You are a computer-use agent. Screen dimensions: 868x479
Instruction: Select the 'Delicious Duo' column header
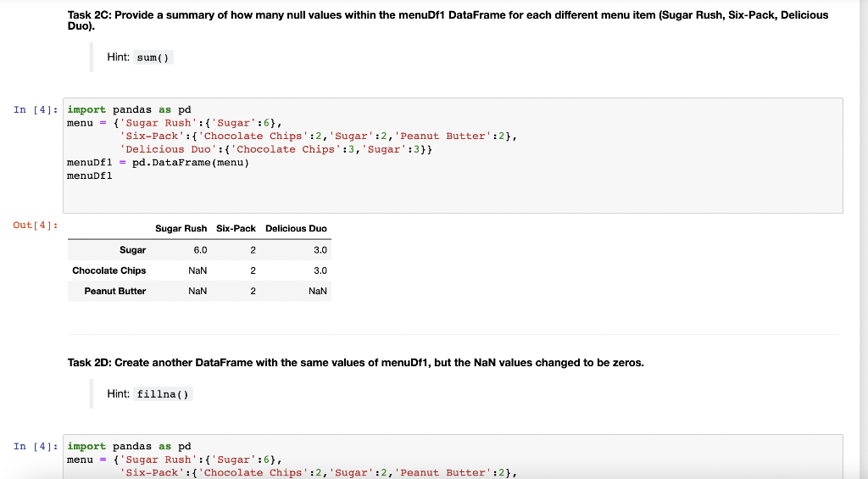(x=296, y=229)
